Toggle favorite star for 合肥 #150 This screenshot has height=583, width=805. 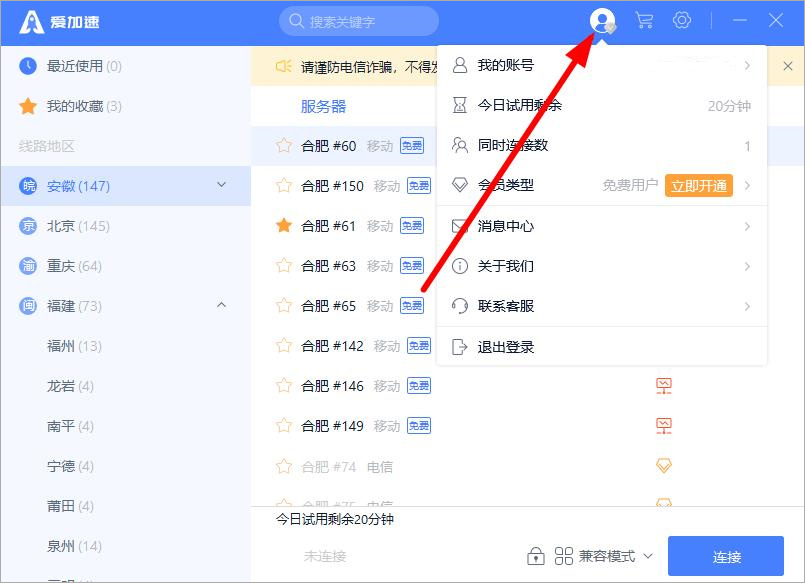pyautogui.click(x=284, y=185)
